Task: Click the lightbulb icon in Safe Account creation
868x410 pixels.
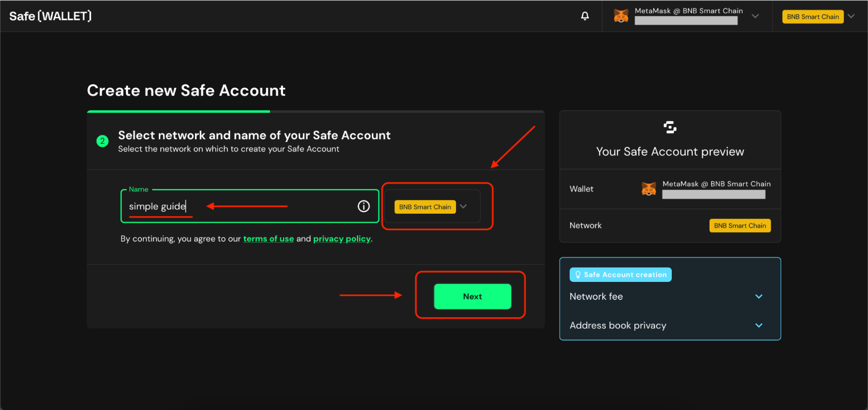Action: tap(578, 274)
